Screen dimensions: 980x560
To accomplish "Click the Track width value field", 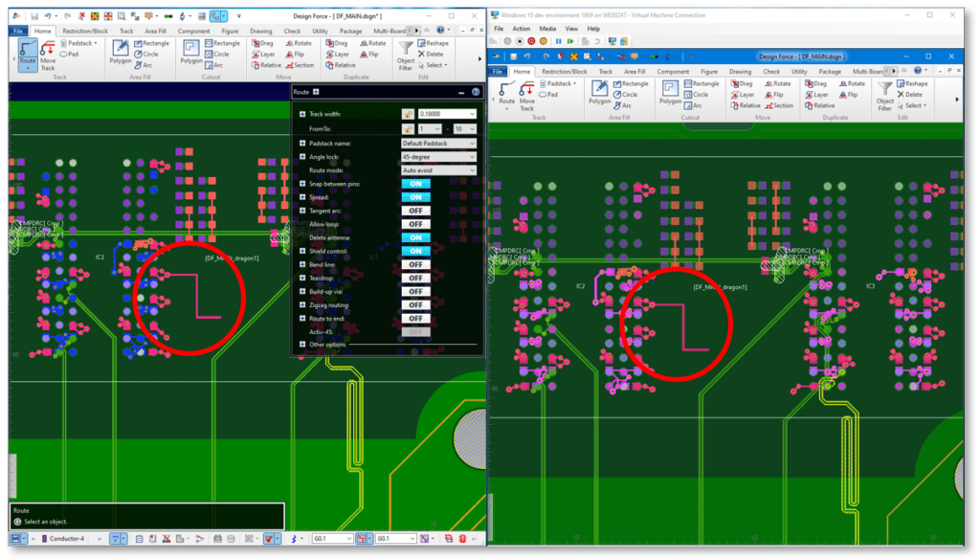I will [x=446, y=113].
